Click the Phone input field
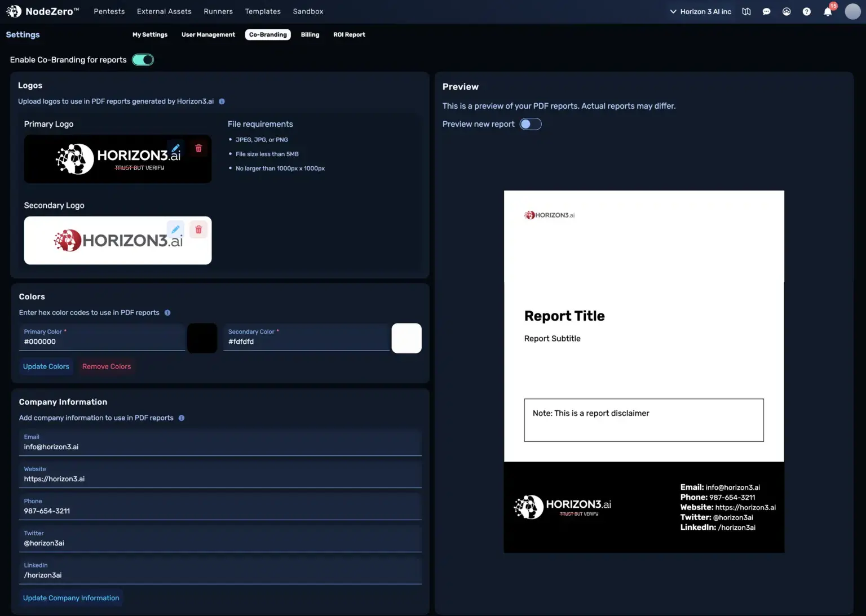Screen dimensions: 866x616 point(220,507)
